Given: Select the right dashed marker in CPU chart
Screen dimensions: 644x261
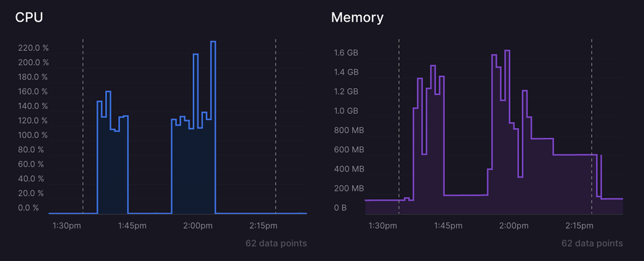Looking at the screenshot, I should (x=276, y=124).
